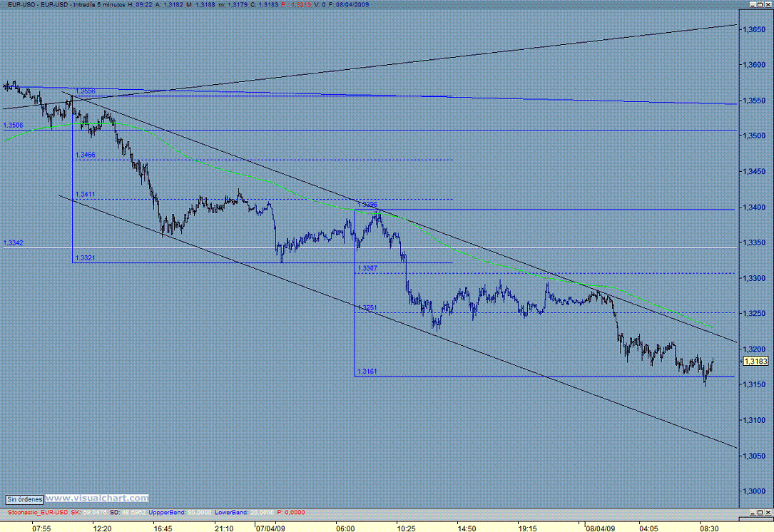Click the SD value in the Stochastic header

click(134, 512)
